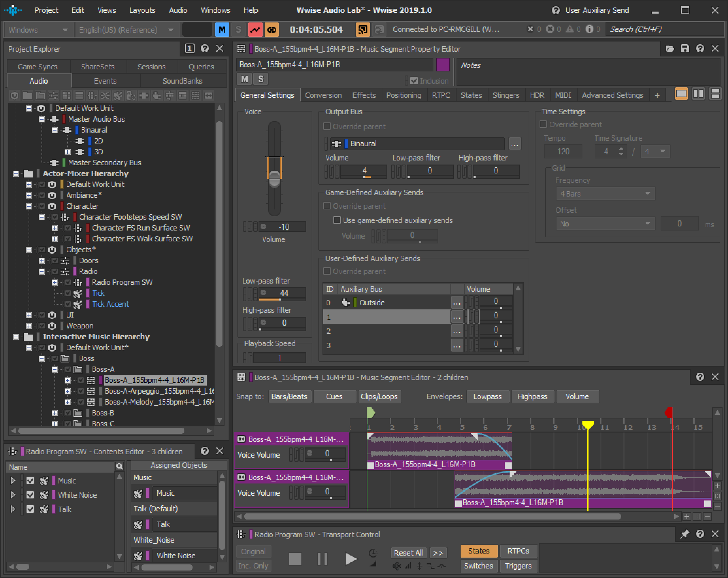Switch to the Positioning tab

403,95
